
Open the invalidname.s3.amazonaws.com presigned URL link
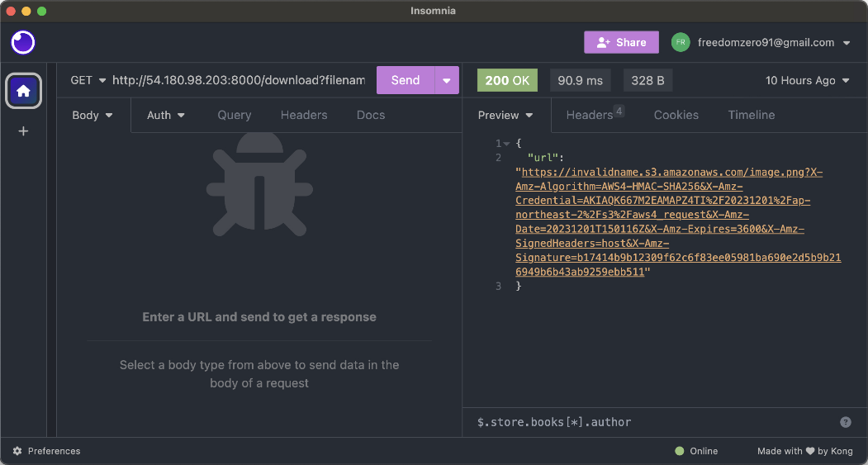[x=678, y=222]
